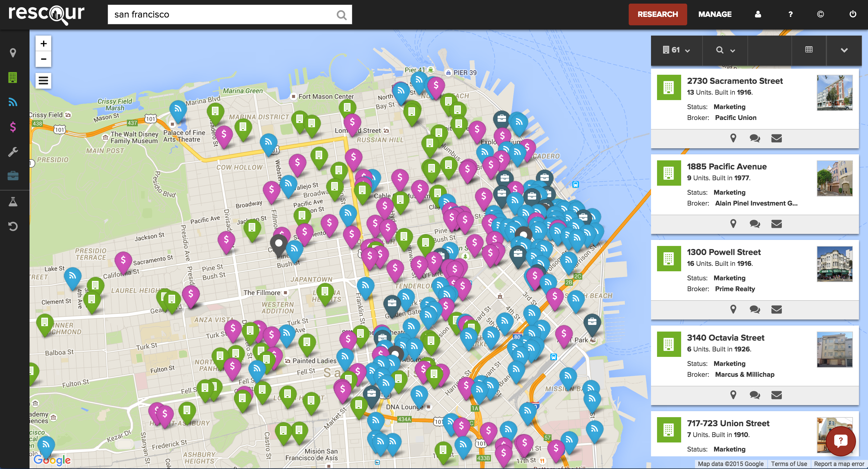Click the undo reset icon in sidebar
This screenshot has width=868, height=469.
(13, 226)
